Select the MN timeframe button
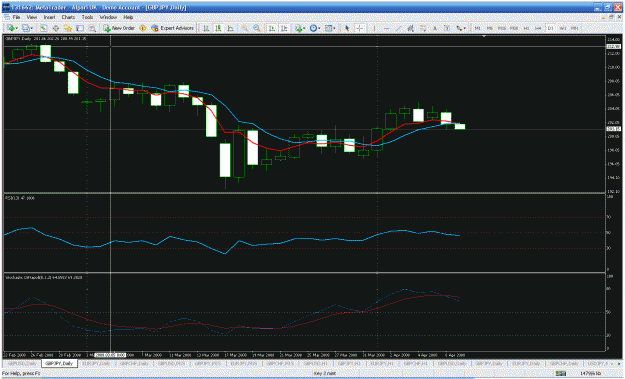 click(x=575, y=28)
